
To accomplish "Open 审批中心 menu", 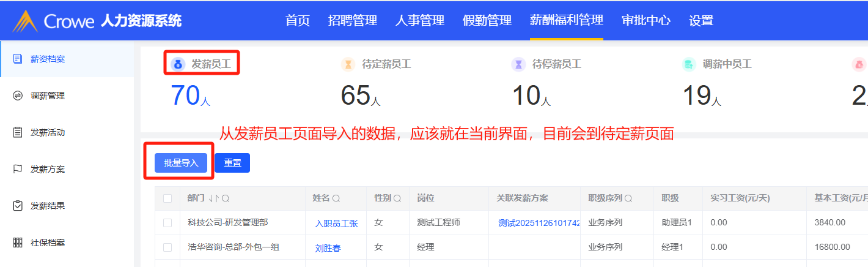I will click(646, 20).
